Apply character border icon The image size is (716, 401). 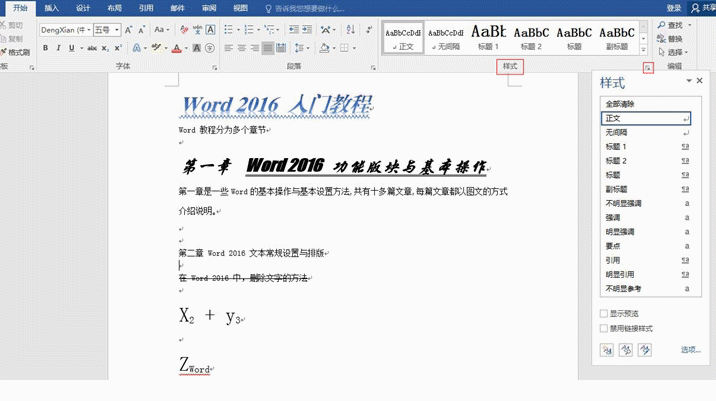tap(211, 30)
